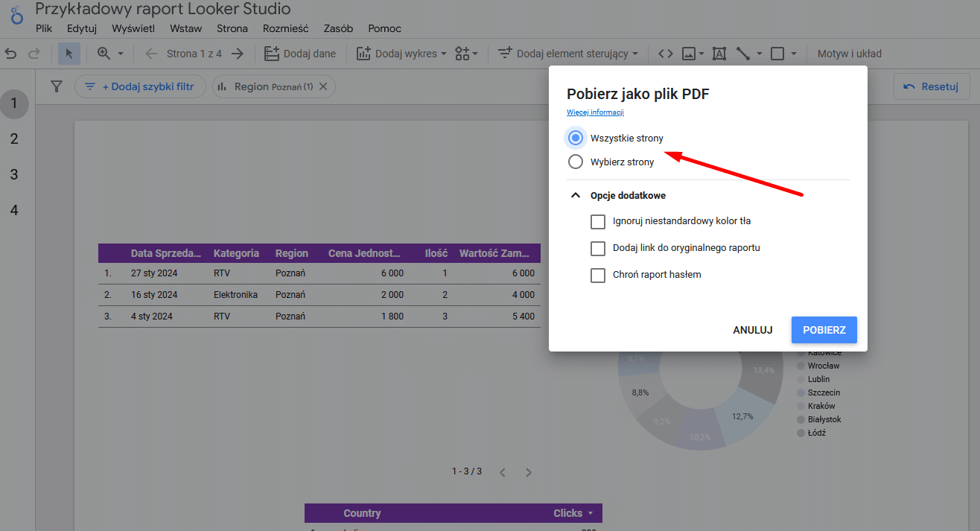This screenshot has width=980, height=531.
Task: Switch to page 1 in sidebar
Action: pyautogui.click(x=14, y=104)
